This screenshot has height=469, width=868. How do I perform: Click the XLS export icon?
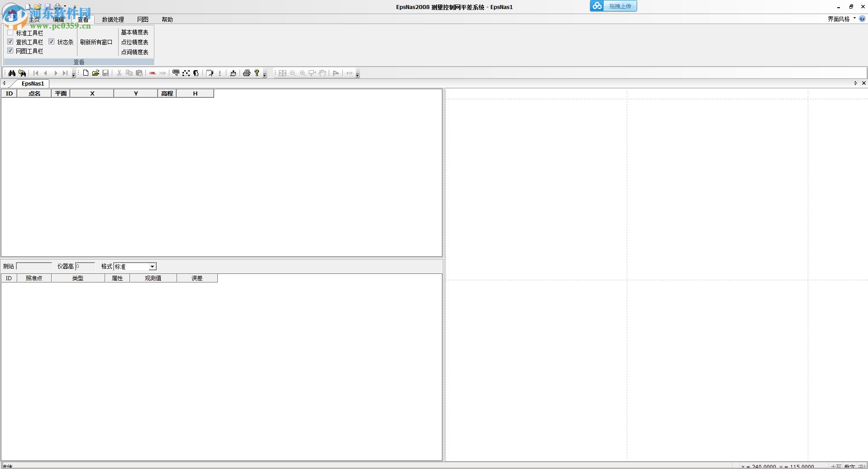[163, 73]
